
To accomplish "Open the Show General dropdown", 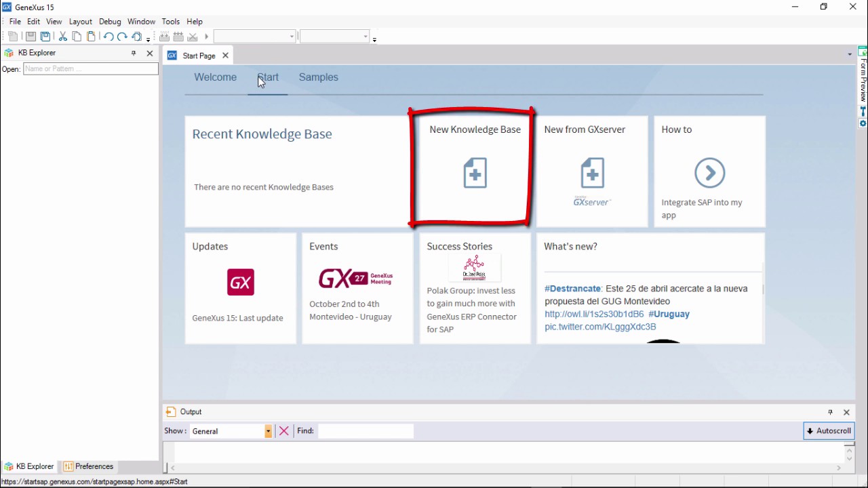I will coord(269,431).
